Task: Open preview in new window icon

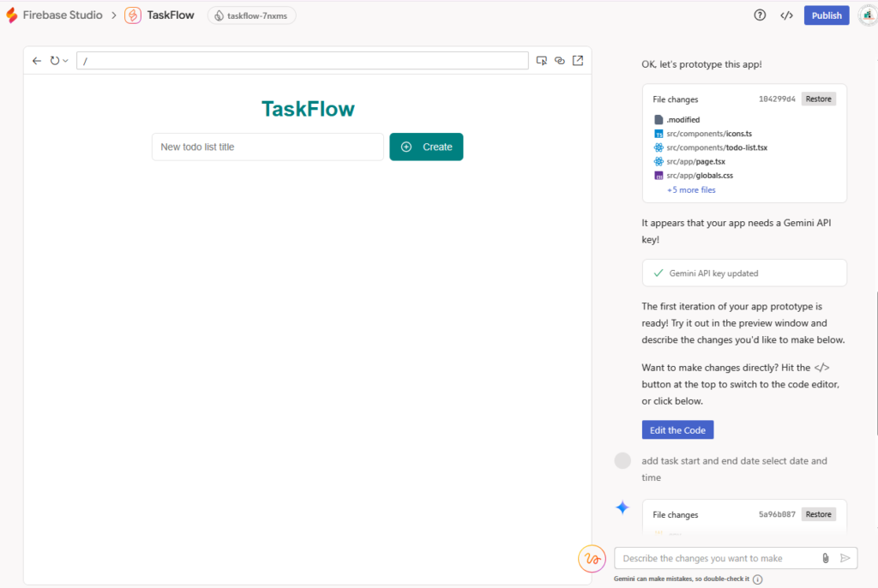Action: tap(578, 61)
